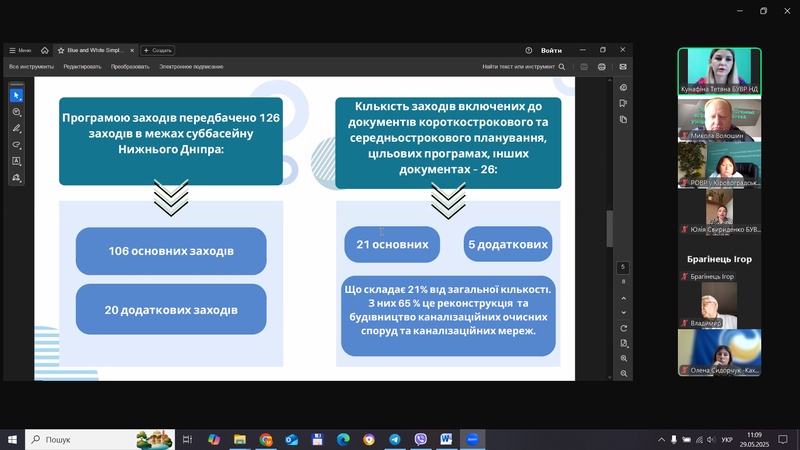Open the page display settings icon
The height and width of the screenshot is (450, 800).
click(x=623, y=343)
